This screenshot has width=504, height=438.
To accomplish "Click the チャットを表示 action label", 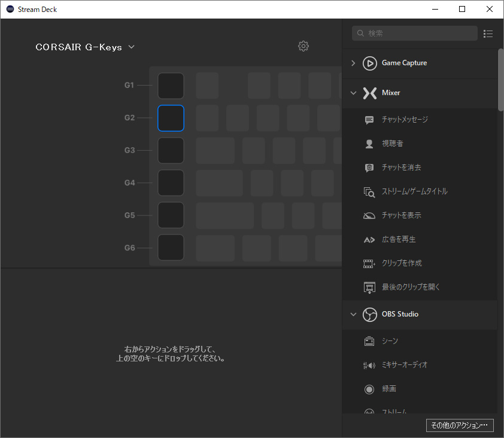I will point(401,215).
